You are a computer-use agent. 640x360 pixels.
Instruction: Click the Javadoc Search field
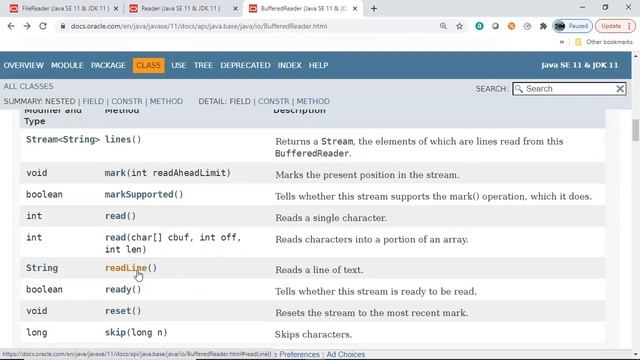coord(569,89)
